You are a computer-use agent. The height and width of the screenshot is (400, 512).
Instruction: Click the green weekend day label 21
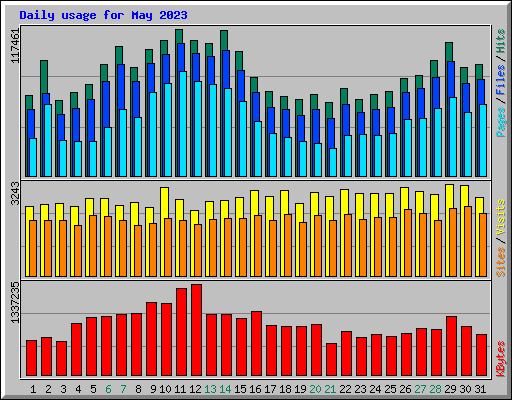point(330,389)
